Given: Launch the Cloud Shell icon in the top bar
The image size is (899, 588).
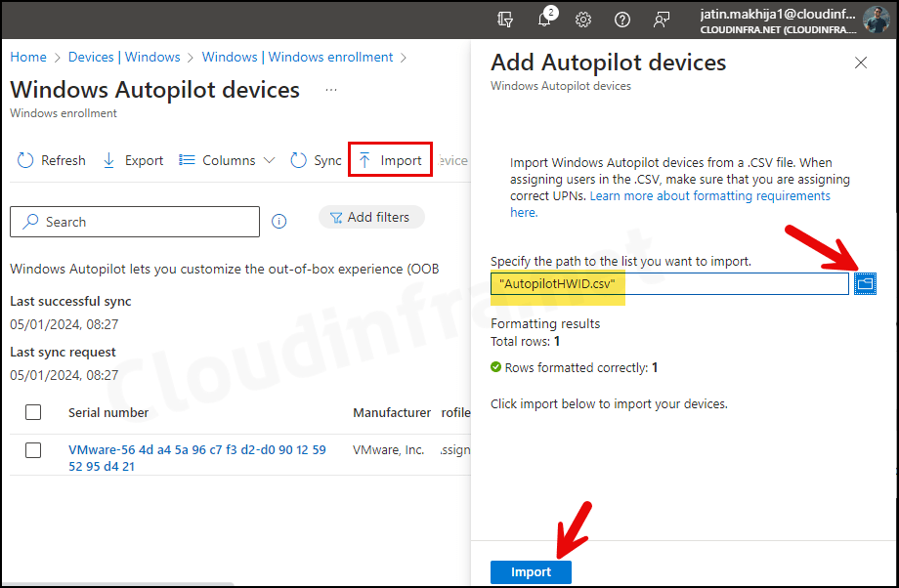Looking at the screenshot, I should click(502, 20).
